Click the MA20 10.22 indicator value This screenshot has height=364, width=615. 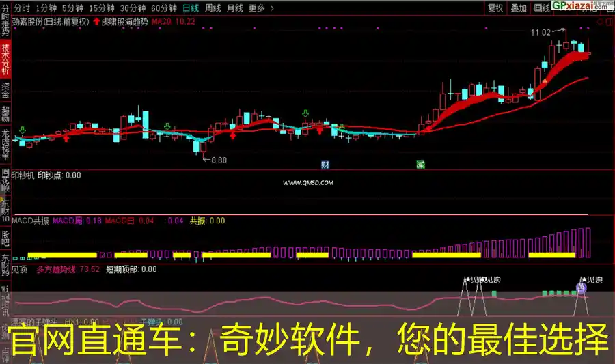174,22
